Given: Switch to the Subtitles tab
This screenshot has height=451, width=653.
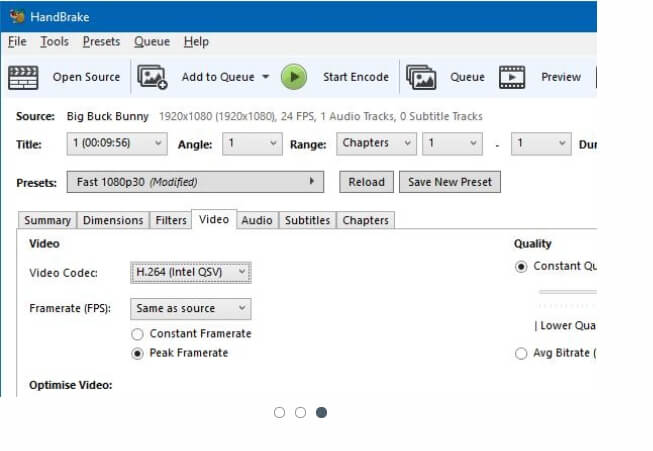Looking at the screenshot, I should coord(307,220).
